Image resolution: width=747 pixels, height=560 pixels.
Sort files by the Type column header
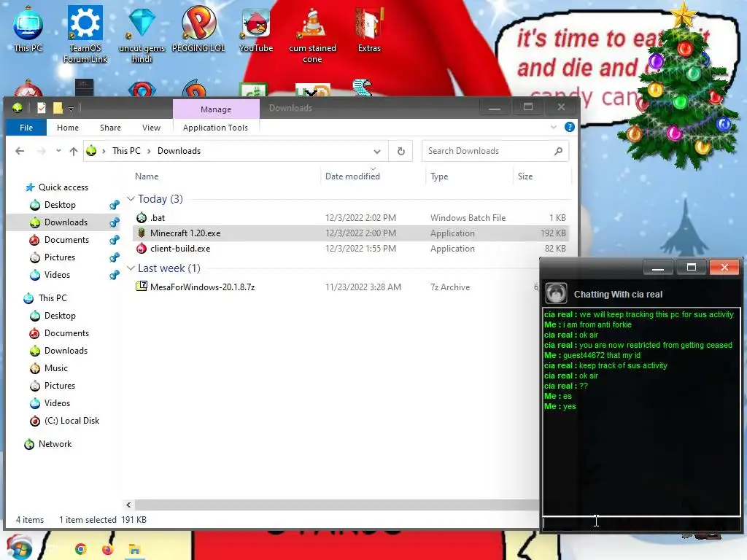(x=439, y=176)
